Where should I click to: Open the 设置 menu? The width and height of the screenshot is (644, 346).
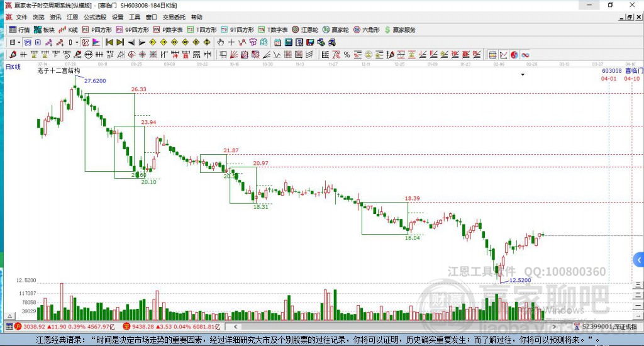[x=118, y=17]
